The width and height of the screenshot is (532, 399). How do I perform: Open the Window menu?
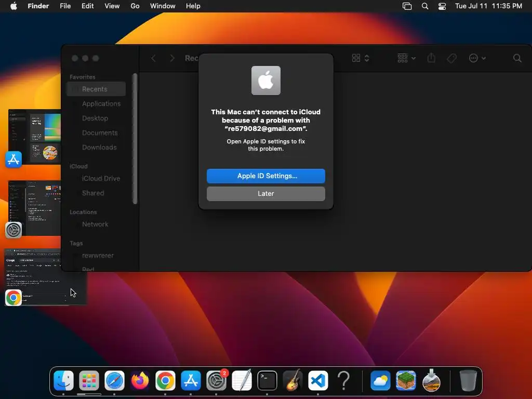click(163, 6)
